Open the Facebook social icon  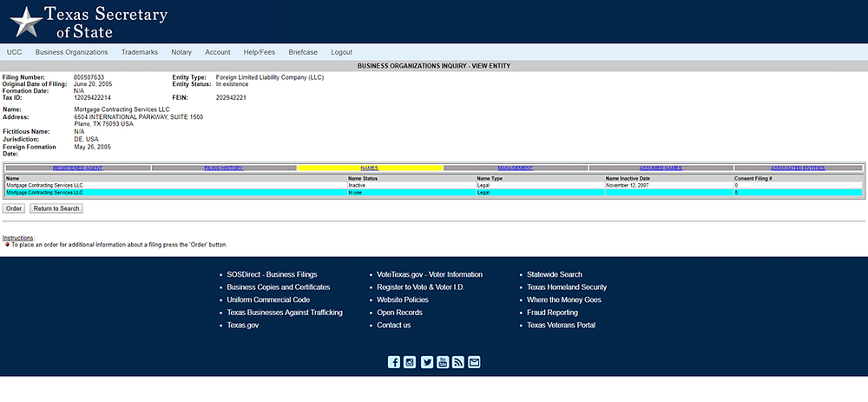point(393,362)
